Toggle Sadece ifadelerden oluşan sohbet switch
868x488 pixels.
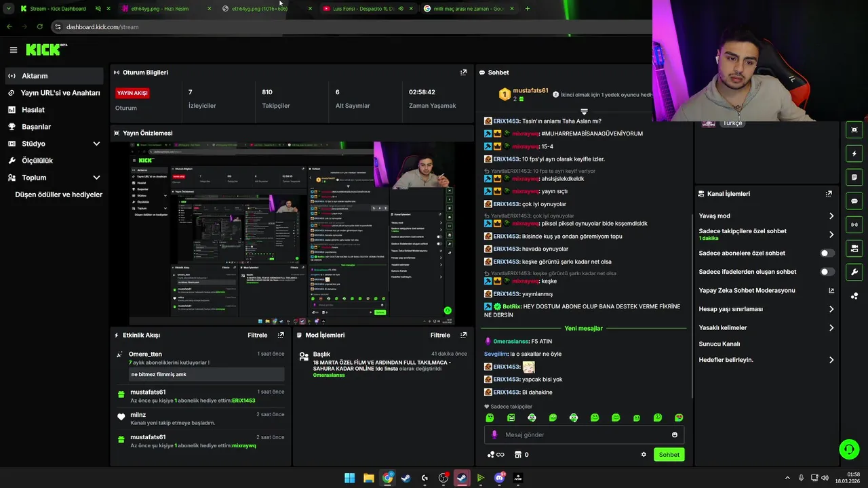tap(827, 272)
